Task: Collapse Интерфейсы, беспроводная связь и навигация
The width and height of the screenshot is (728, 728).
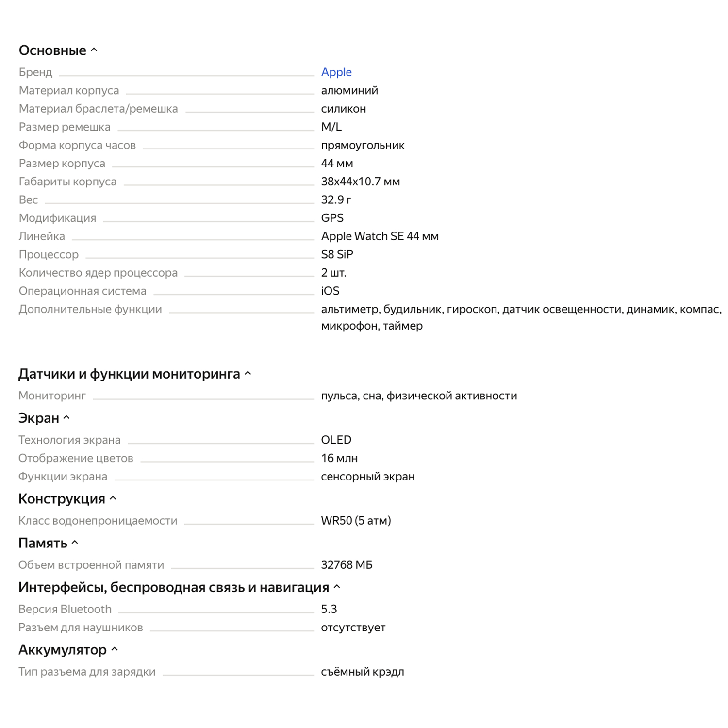Action: click(x=337, y=587)
